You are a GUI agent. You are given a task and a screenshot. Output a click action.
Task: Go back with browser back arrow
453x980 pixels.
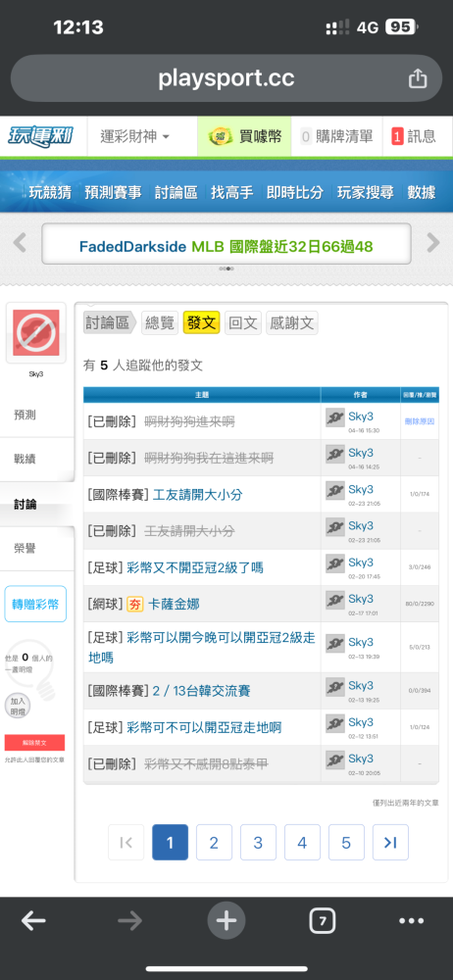coord(33,920)
